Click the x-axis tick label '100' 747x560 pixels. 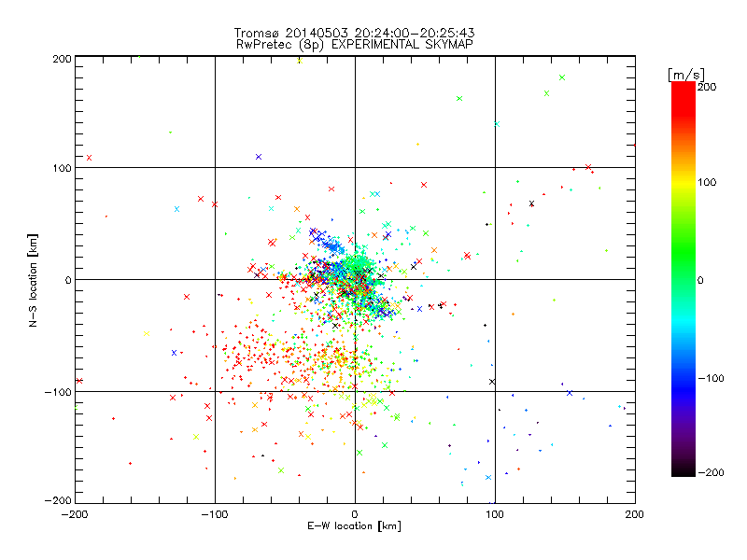[x=495, y=514]
